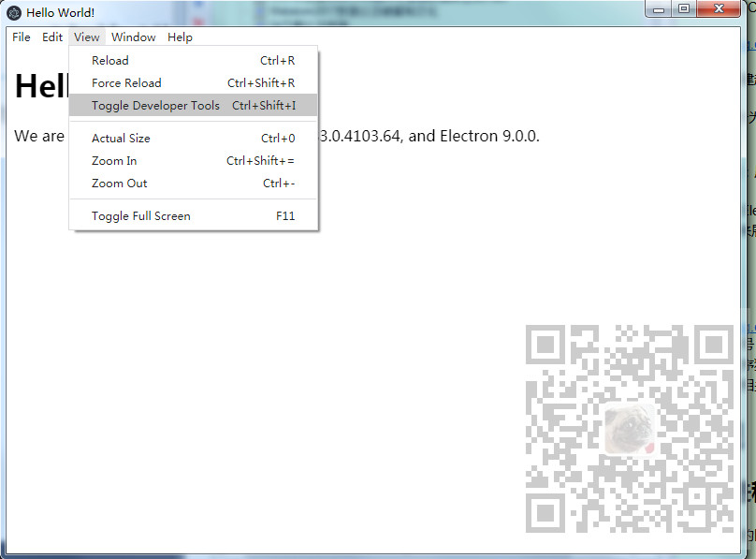Screen dimensions: 756x559
Task: Open the File menu
Action: [x=21, y=37]
